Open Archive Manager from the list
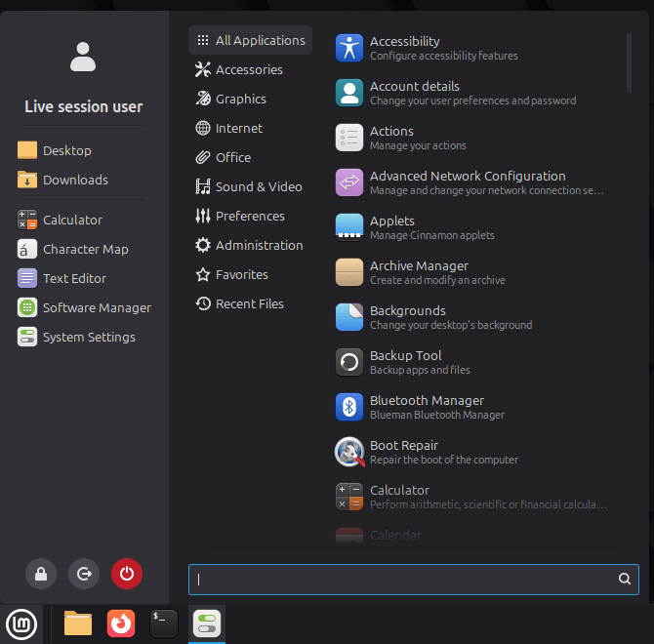This screenshot has width=654, height=644. pyautogui.click(x=419, y=272)
